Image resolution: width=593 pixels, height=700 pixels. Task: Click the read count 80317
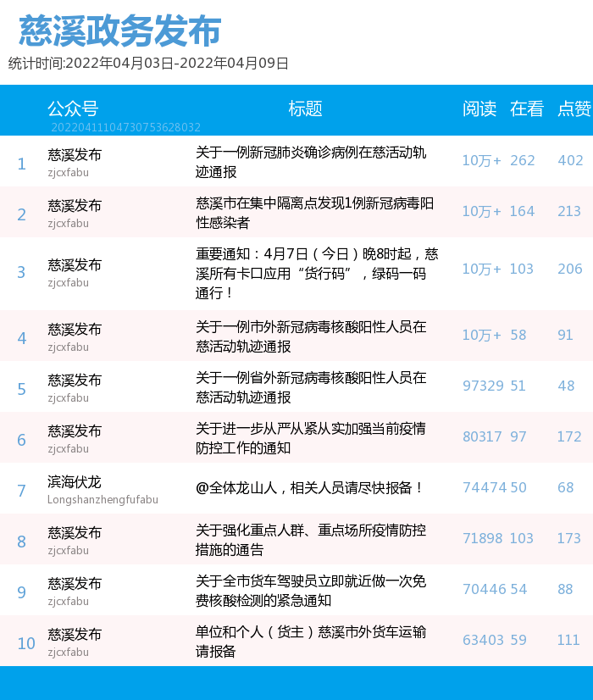[x=482, y=436]
